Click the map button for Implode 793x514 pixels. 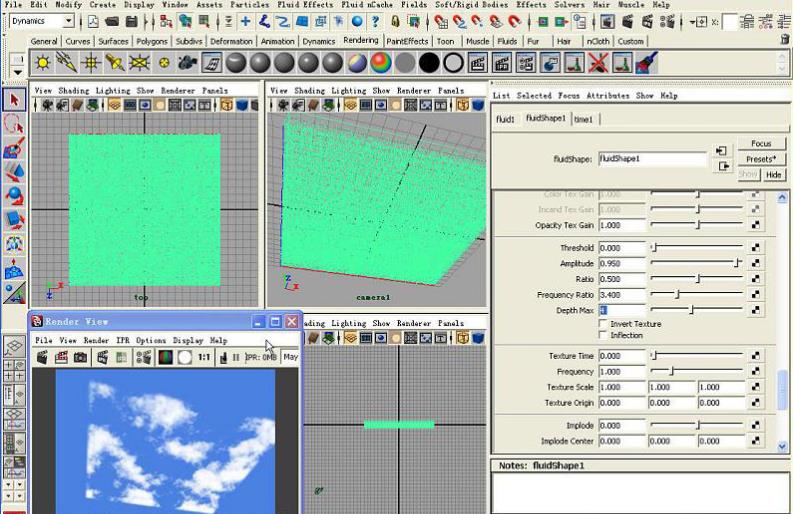[x=756, y=425]
